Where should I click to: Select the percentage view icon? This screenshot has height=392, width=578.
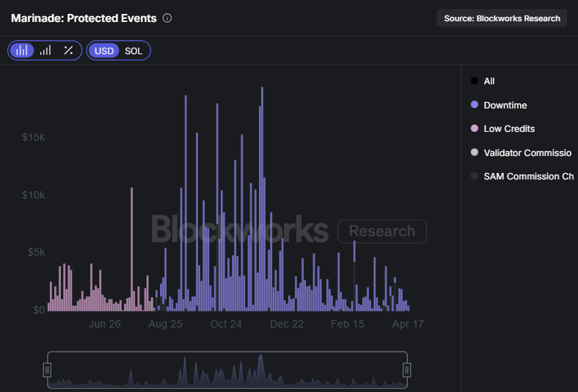[x=68, y=51]
